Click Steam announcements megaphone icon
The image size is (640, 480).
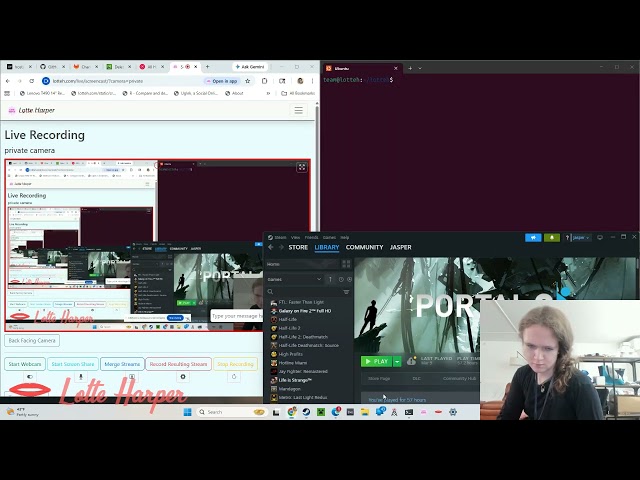coord(533,238)
